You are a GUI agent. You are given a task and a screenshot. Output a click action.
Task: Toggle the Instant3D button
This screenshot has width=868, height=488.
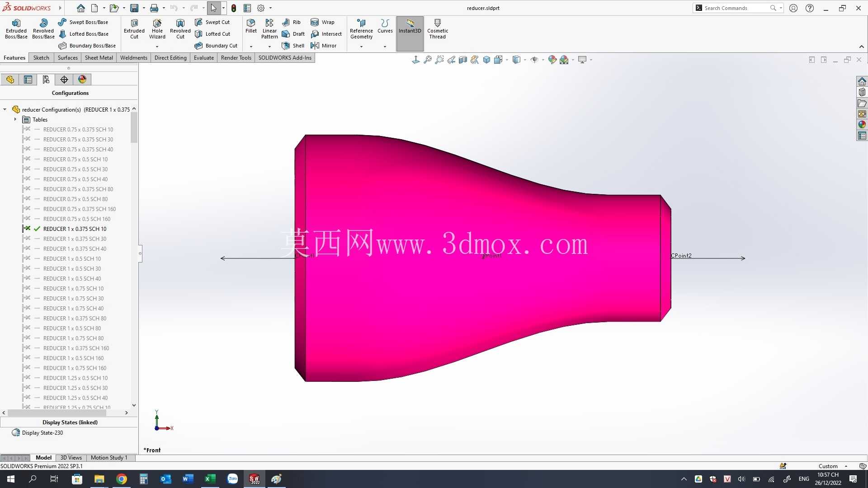pos(410,33)
